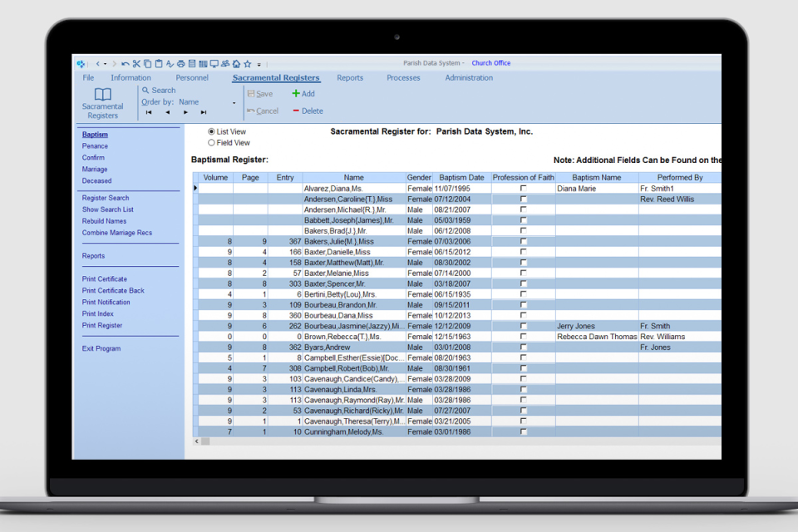798x532 pixels.
Task: Click the star favorites icon
Action: (x=248, y=64)
